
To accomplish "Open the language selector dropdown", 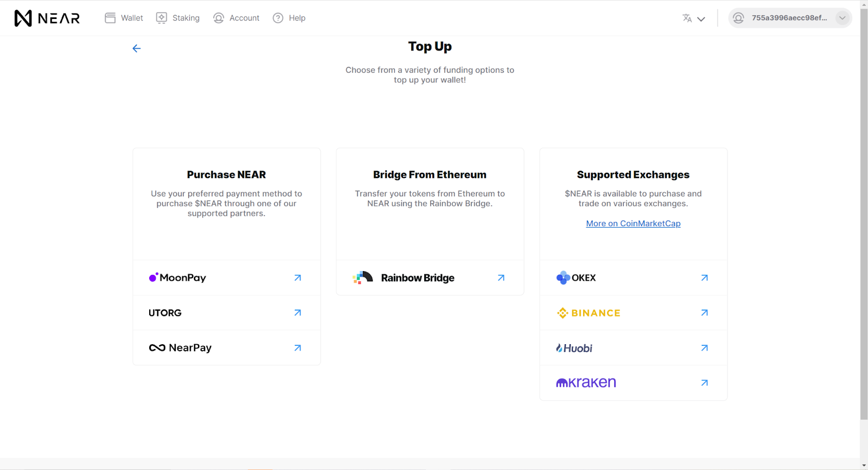I will (x=693, y=18).
